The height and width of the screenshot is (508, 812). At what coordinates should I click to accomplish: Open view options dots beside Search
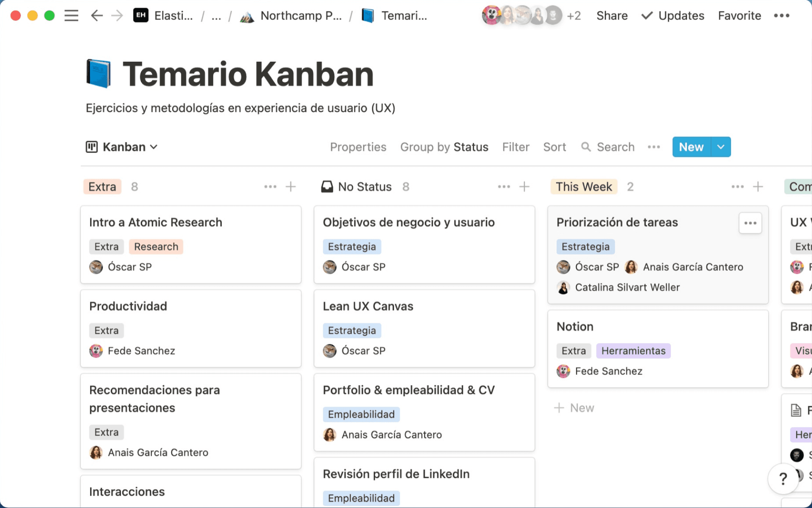pos(653,147)
